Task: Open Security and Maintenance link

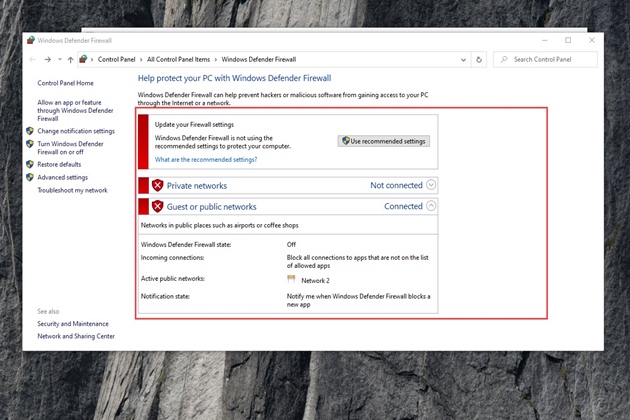Action: coord(73,324)
